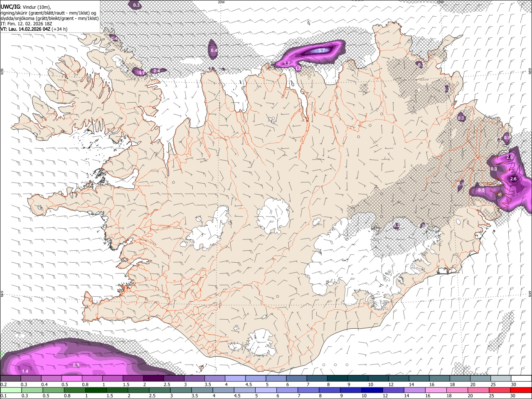Image resolution: width=532 pixels, height=399 pixels.
Task: Select the light pink 16–18 rain legend swatch
Action: [x=436, y=390]
